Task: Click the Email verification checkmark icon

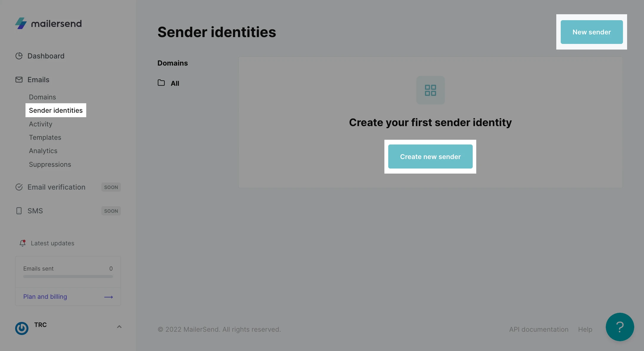Action: click(x=19, y=187)
